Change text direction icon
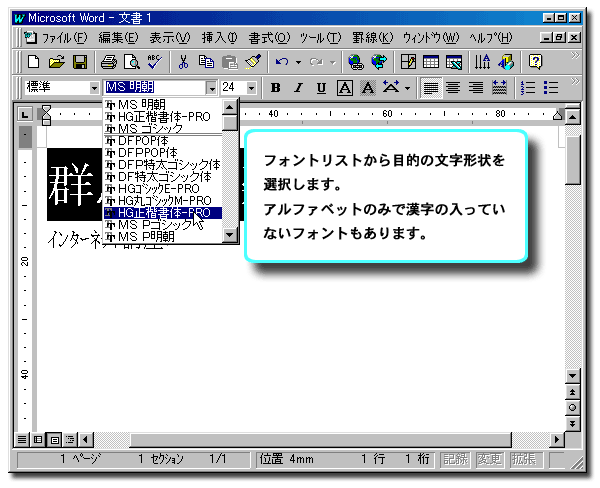This screenshot has width=600, height=488. pyautogui.click(x=483, y=62)
